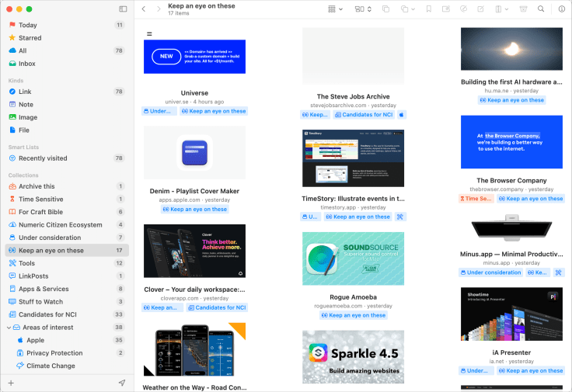The width and height of the screenshot is (572, 392).
Task: Open the Rogue Amoeba SoundSource thumbnail
Action: (x=353, y=258)
